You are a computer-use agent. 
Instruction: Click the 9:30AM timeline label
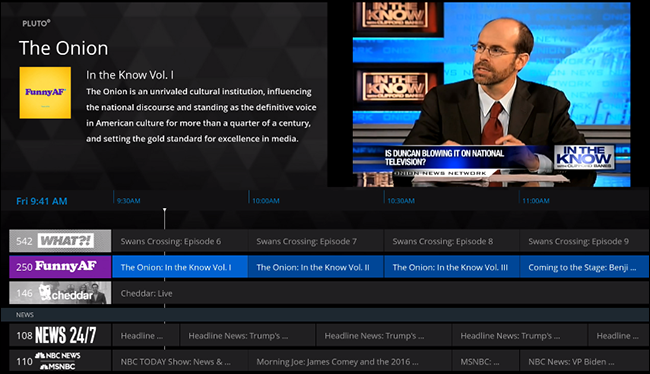coord(129,201)
